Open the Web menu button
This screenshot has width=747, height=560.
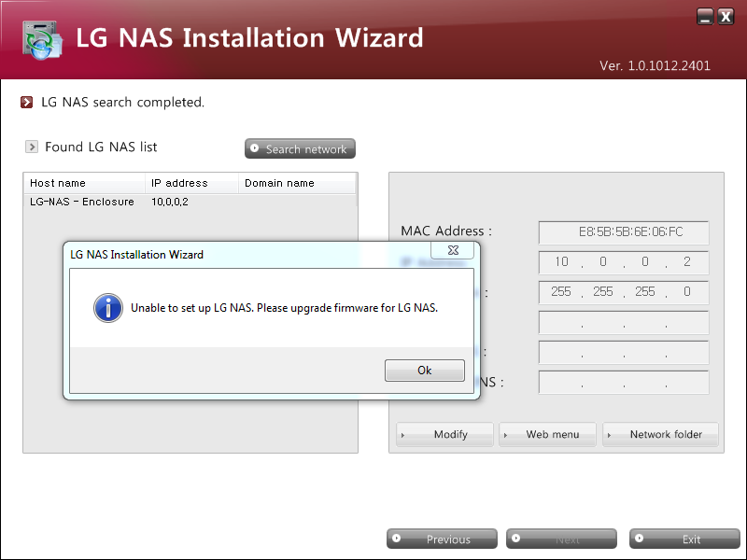[547, 434]
